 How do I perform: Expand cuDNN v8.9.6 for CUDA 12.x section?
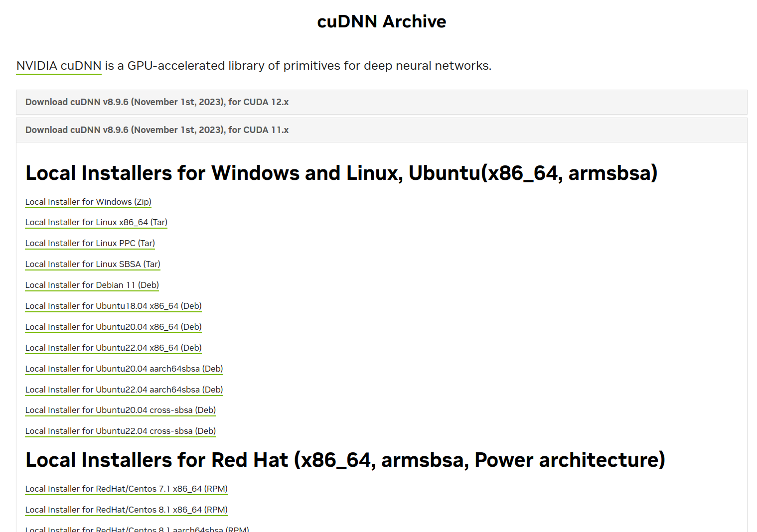(x=381, y=102)
